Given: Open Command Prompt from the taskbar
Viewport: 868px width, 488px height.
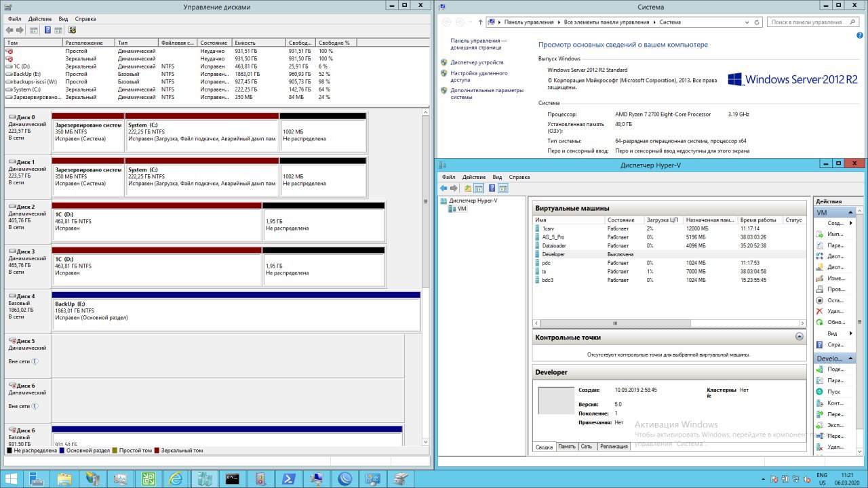Looking at the screenshot, I should point(232,479).
